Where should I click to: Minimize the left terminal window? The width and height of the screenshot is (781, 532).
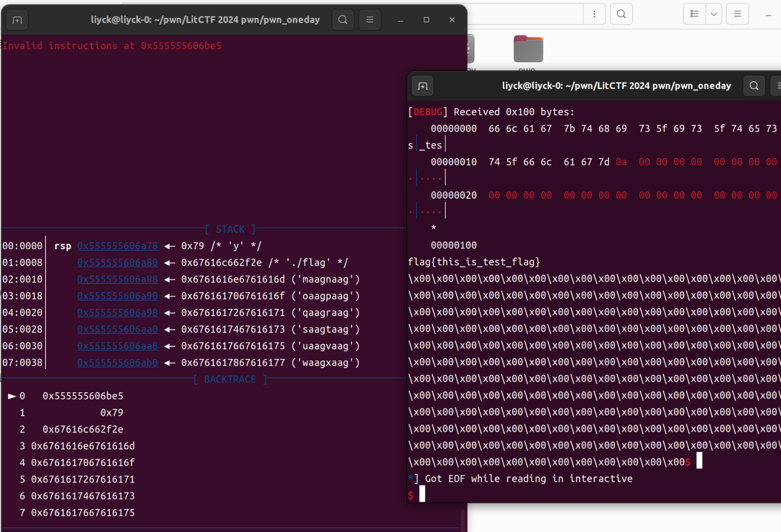click(401, 20)
